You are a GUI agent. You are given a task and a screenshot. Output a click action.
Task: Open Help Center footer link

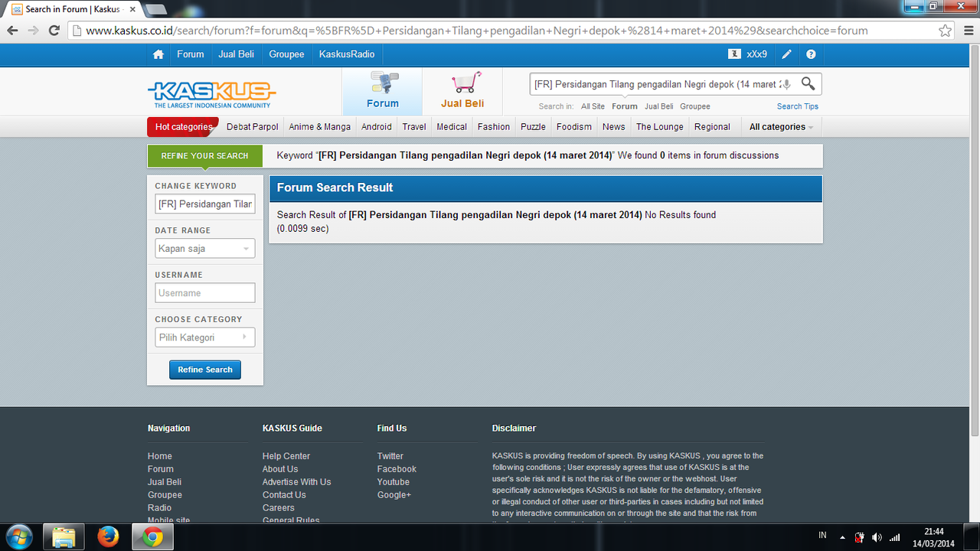pyautogui.click(x=286, y=456)
